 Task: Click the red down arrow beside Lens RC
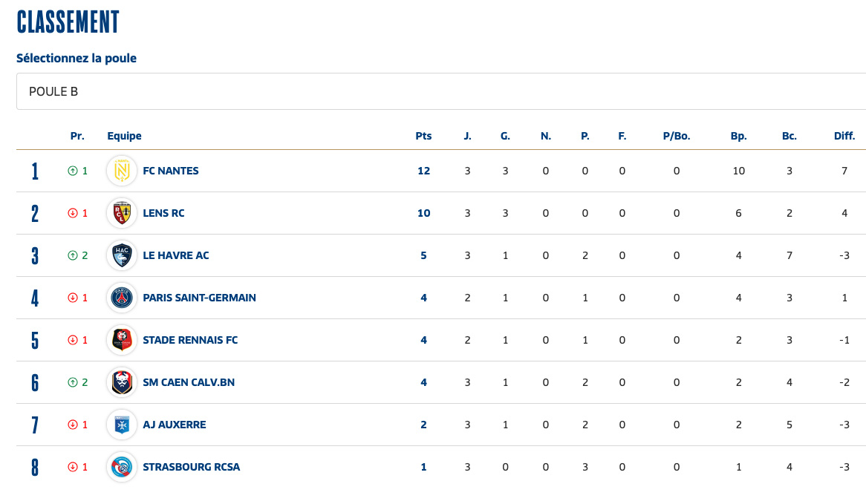pos(73,213)
